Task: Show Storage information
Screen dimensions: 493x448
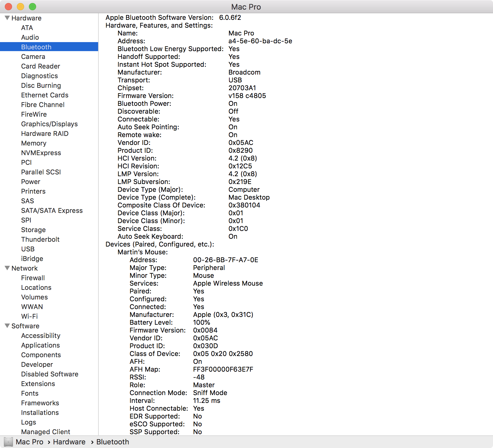Action: 33,230
